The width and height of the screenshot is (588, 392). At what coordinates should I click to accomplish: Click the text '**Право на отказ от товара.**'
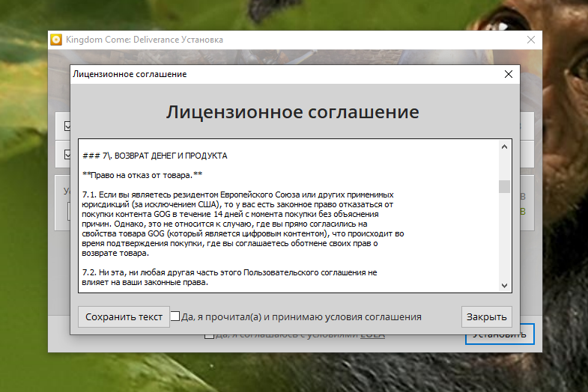pos(142,175)
